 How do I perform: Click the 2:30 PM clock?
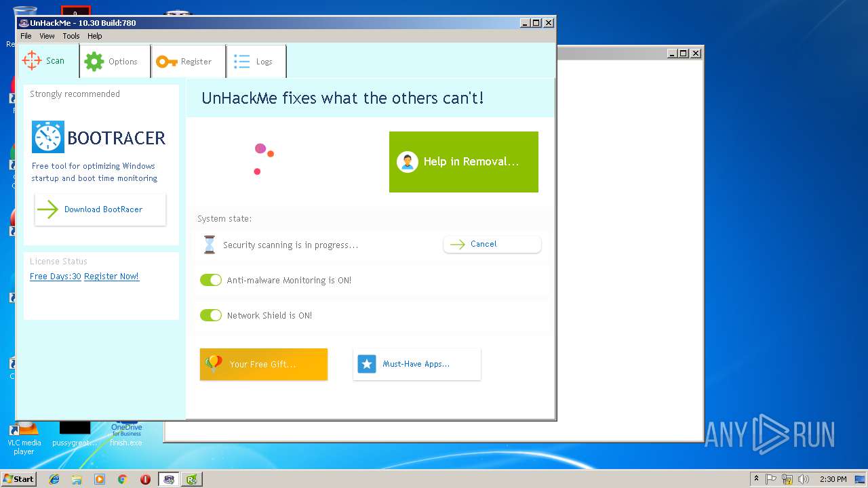pos(833,479)
